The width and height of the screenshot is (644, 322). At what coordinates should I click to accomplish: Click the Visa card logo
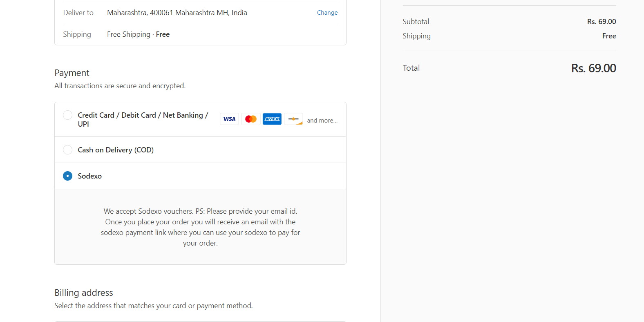pyautogui.click(x=229, y=119)
